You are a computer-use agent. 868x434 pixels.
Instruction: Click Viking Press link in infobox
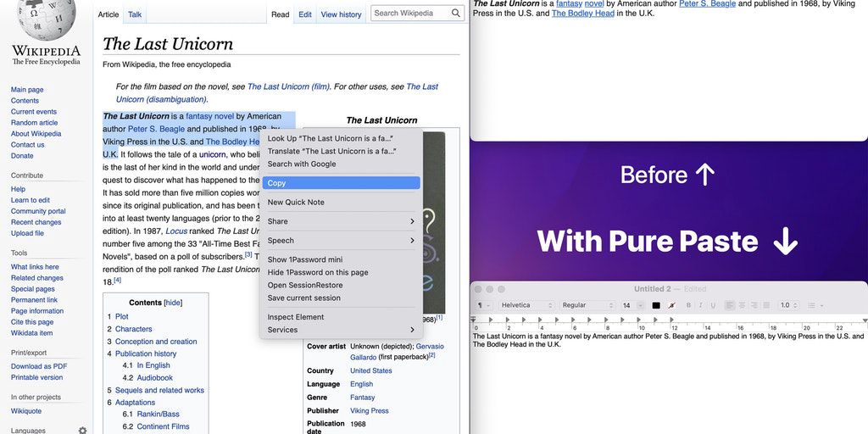370,411
